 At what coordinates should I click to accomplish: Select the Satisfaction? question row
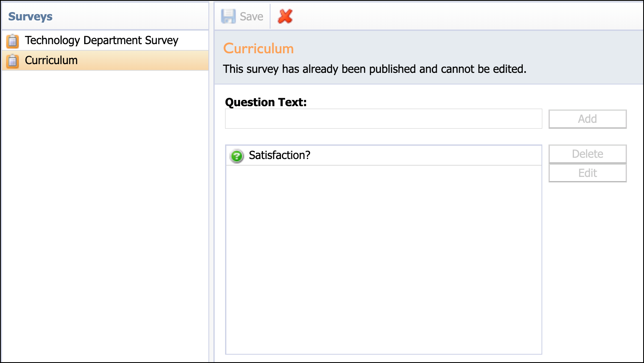pos(383,155)
